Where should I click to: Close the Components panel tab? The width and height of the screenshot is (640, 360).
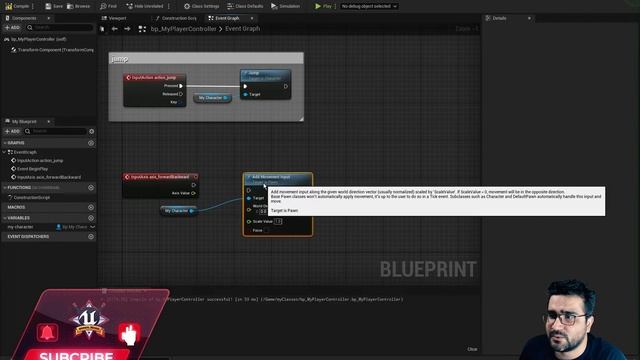click(x=49, y=18)
